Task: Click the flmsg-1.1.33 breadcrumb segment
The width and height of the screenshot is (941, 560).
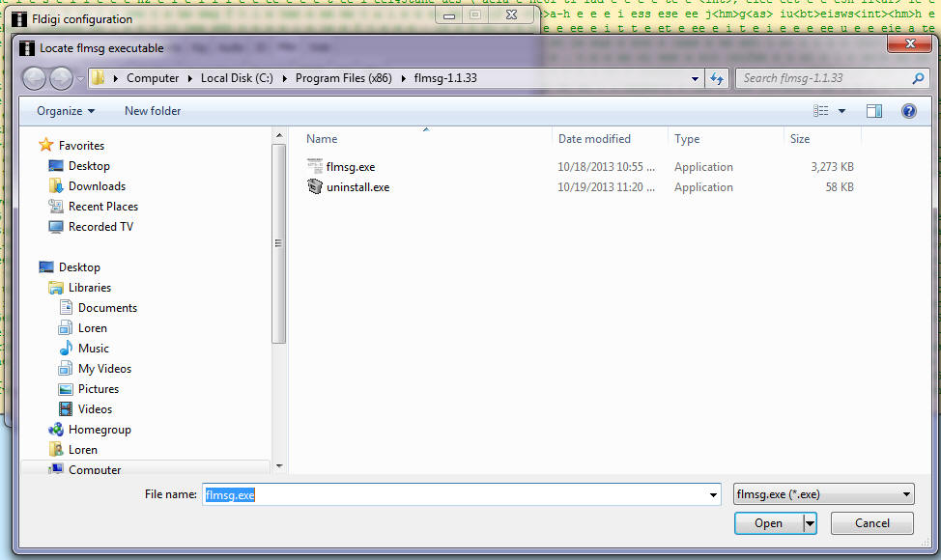Action: pyautogui.click(x=445, y=78)
